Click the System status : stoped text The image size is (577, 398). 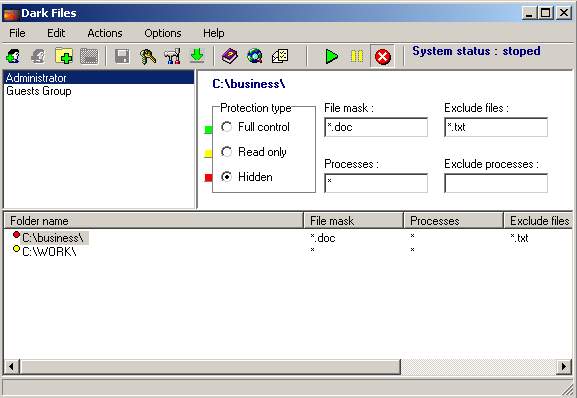click(476, 51)
